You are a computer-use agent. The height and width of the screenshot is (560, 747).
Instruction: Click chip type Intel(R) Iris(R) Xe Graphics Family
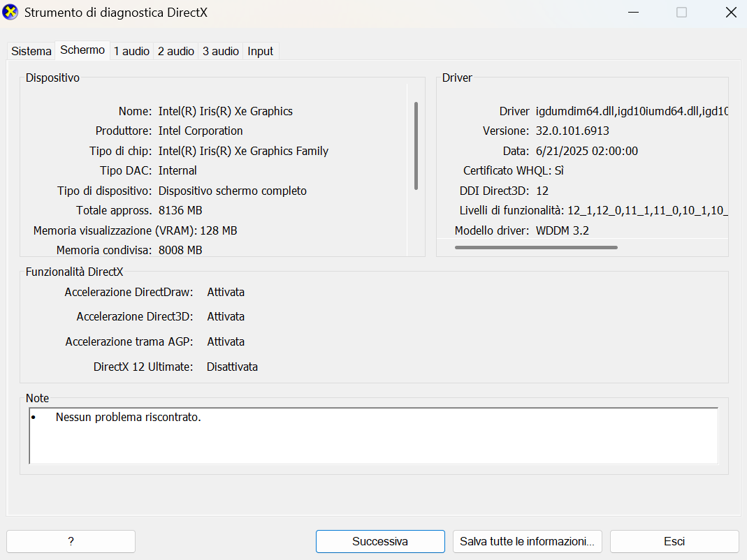(x=243, y=151)
